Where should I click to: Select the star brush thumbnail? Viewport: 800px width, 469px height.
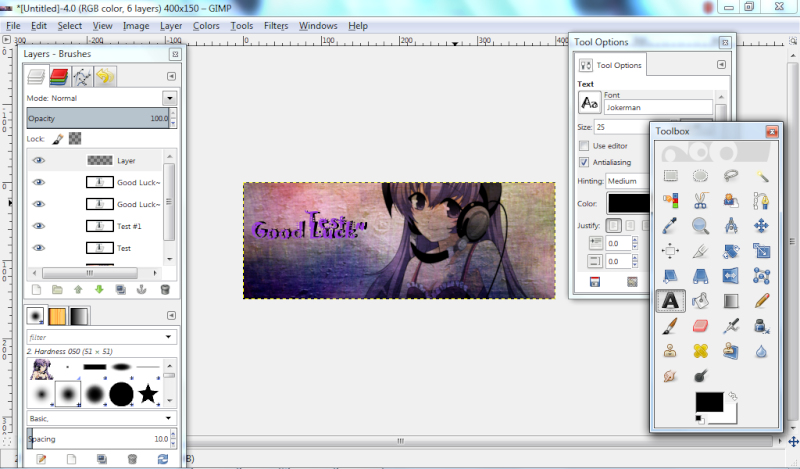(x=148, y=394)
